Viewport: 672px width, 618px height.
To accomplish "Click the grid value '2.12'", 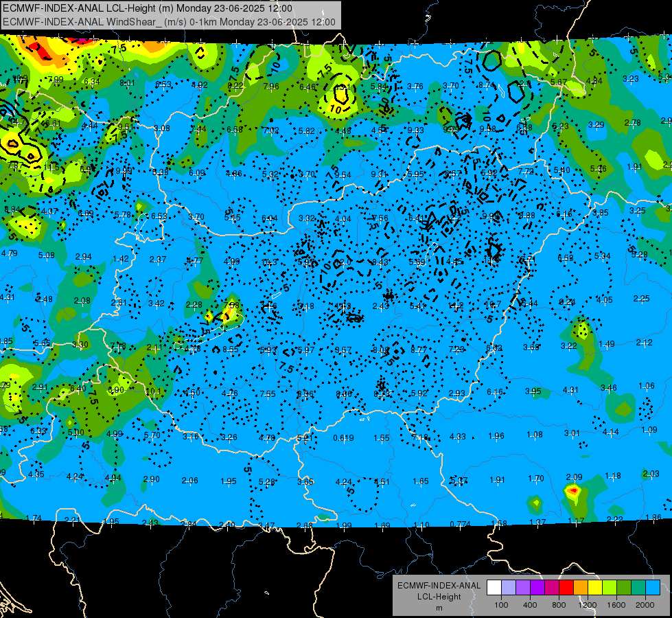I will [644, 342].
